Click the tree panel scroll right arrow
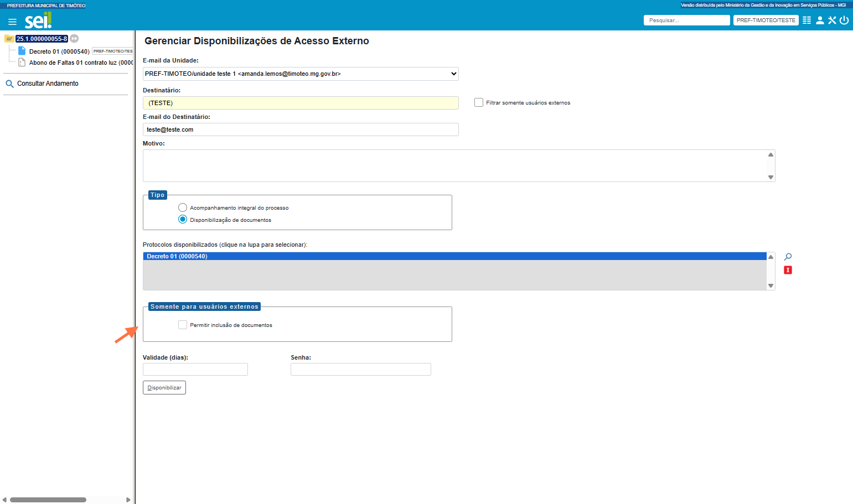The image size is (853, 504). (128, 500)
